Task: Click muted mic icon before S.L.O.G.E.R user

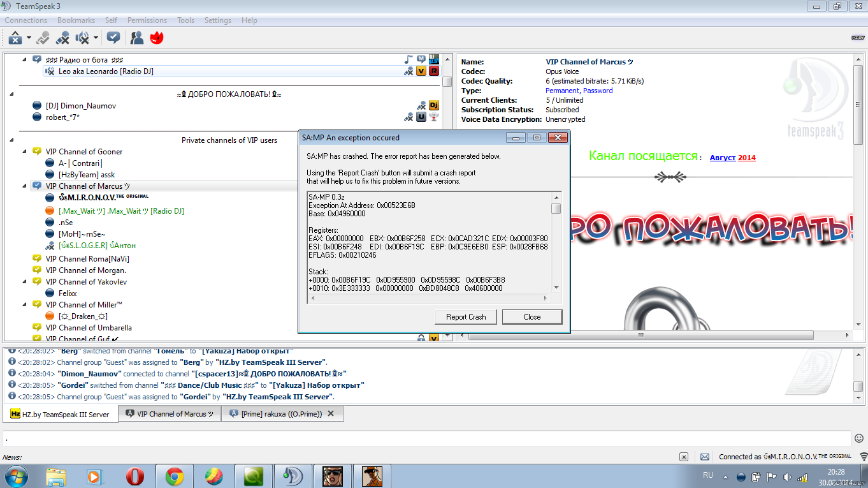Action: tap(50, 245)
